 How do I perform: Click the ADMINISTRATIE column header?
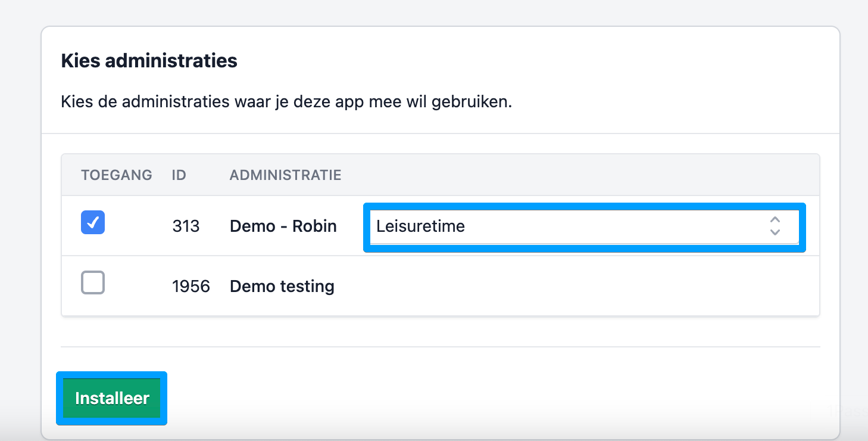point(285,175)
